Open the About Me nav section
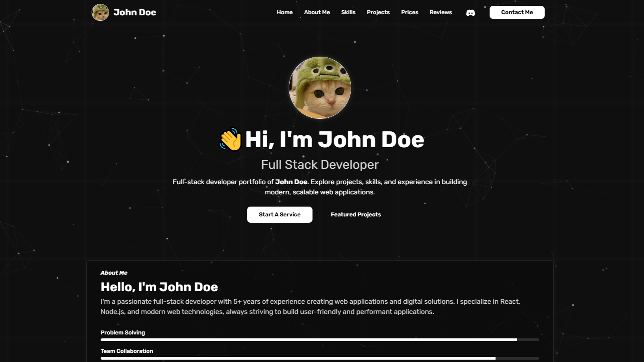 (x=317, y=12)
